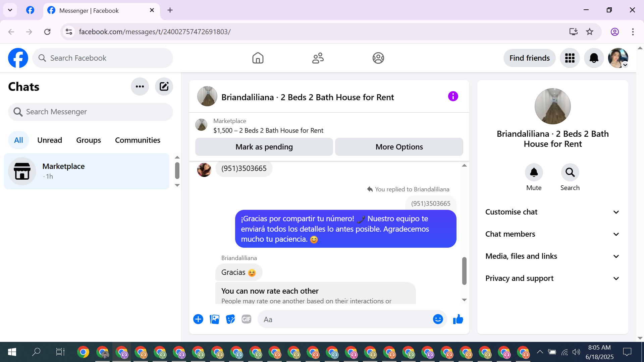Select the All chats filter
The width and height of the screenshot is (644, 362).
click(18, 140)
